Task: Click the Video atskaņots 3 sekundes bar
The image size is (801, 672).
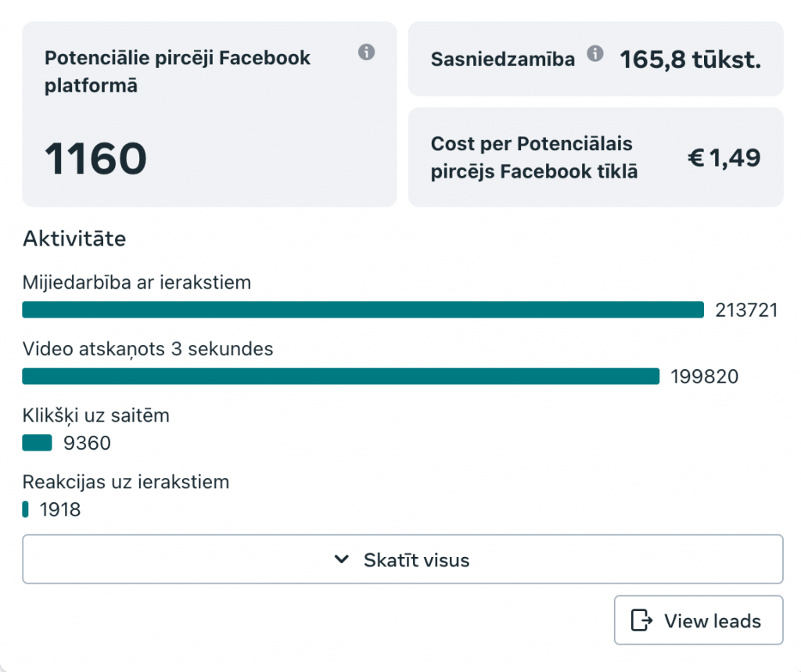Action: pos(341,376)
